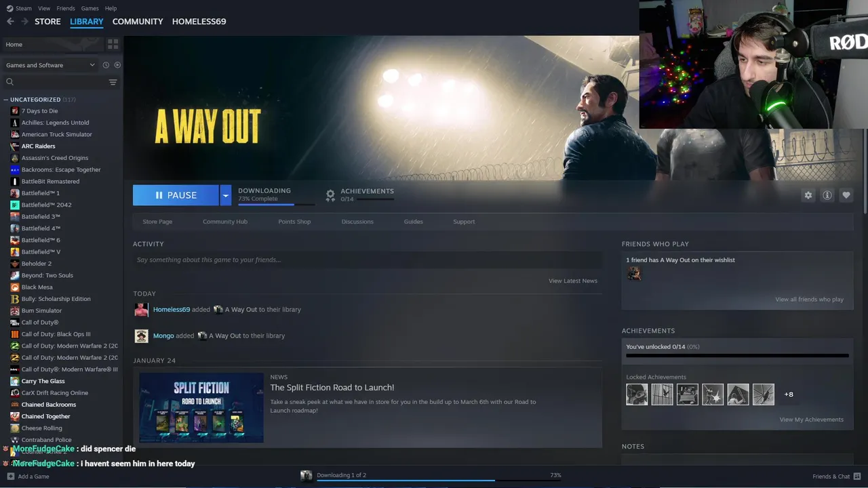Open Split Fiction Road to Launch thumbnail

pyautogui.click(x=201, y=407)
